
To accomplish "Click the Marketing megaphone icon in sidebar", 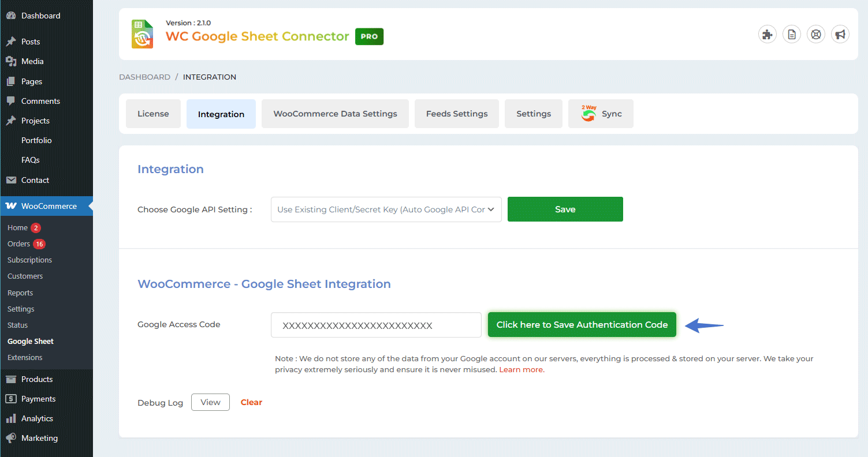I will tap(11, 438).
